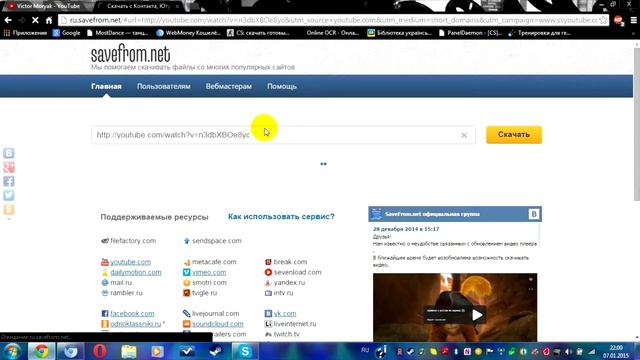Open the media player taskbar icon
Image resolution: width=640 pixels, height=360 pixels.
158,351
